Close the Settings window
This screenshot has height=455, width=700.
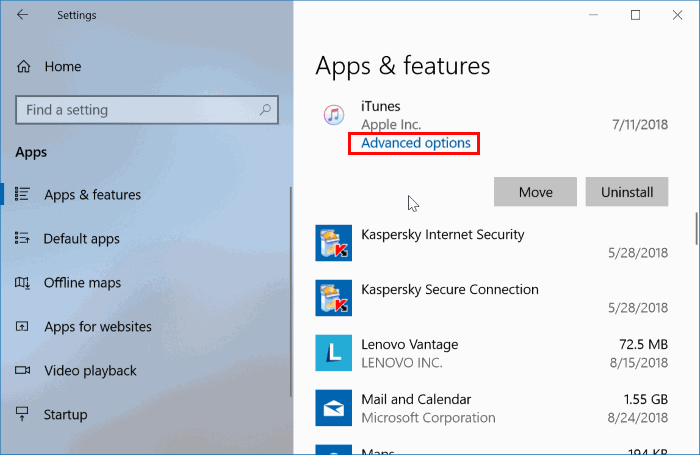point(677,15)
